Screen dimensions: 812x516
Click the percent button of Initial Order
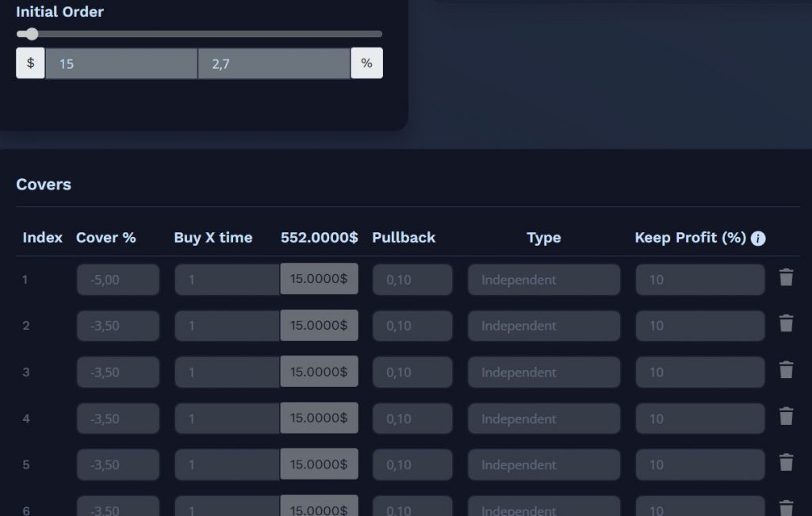point(366,63)
